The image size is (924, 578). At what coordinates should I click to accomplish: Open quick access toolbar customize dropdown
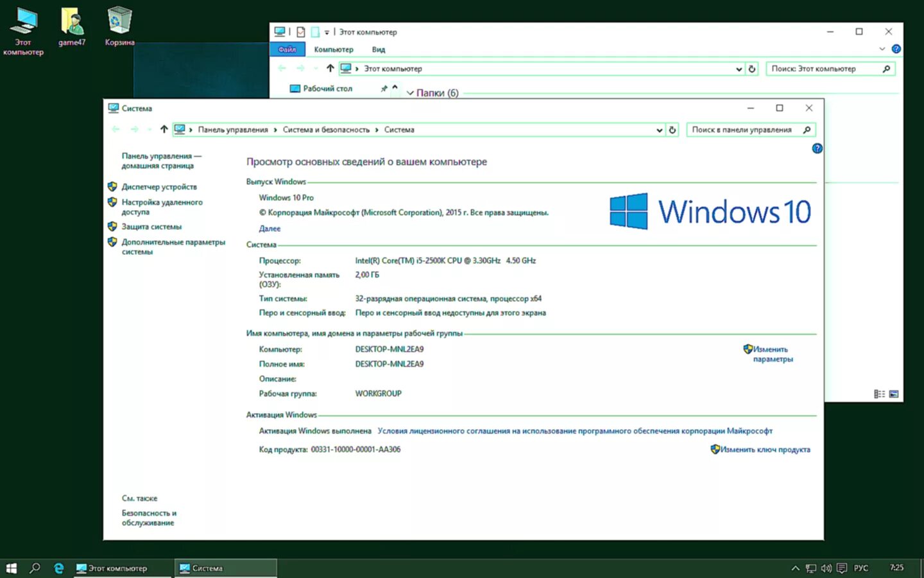click(327, 32)
